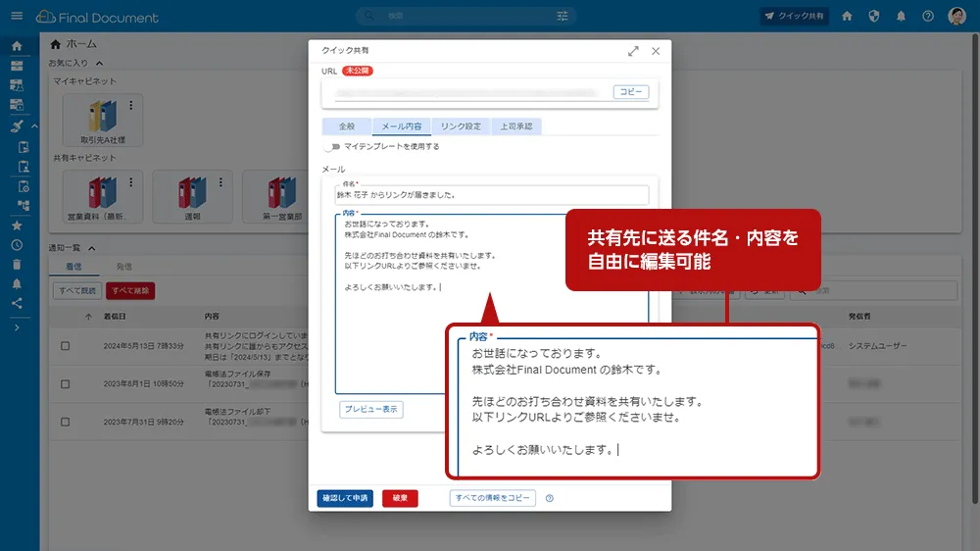Collapse the sidebar rocket group caret
The width and height of the screenshot is (980, 551).
pyautogui.click(x=35, y=126)
